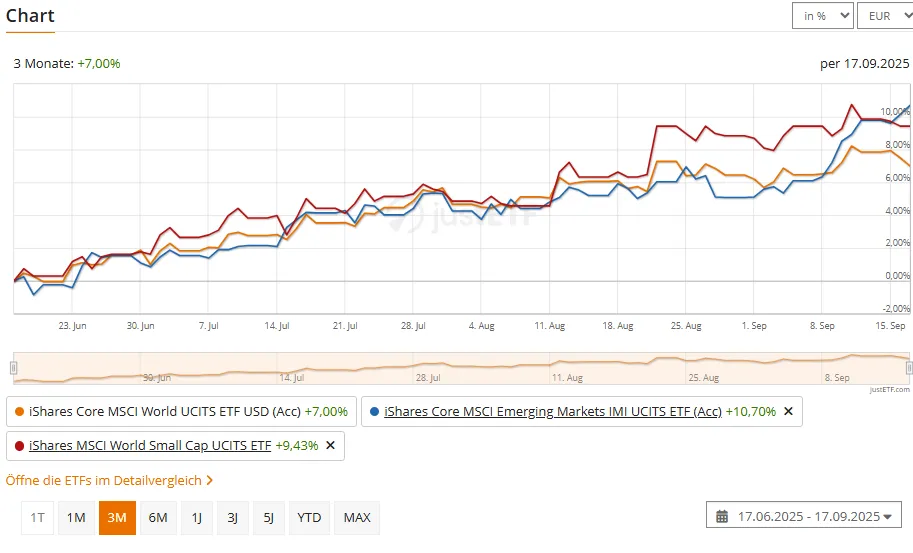
Task: Open iShares MSCI World Small Cap UCITS ETF link
Action: coord(150,445)
